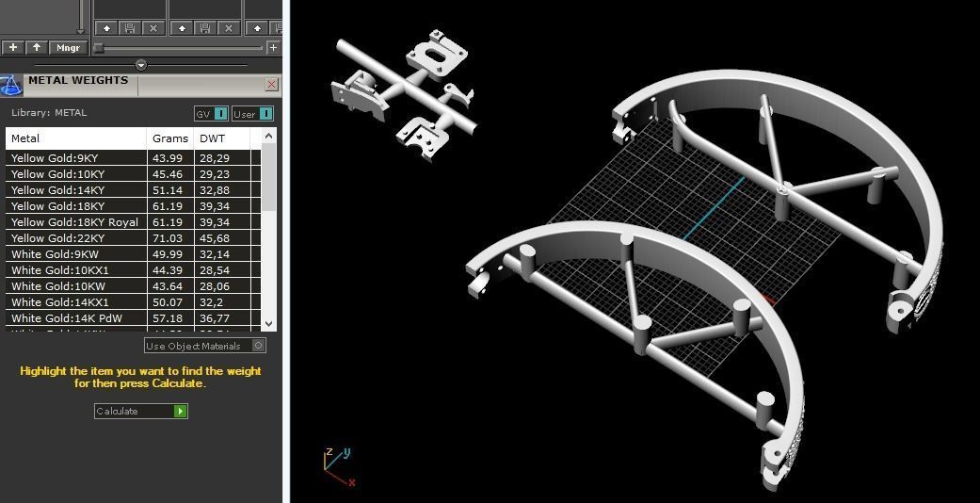Click the list scroll-down arrow above the plus button
The height and width of the screenshot is (503, 980).
[x=80, y=31]
